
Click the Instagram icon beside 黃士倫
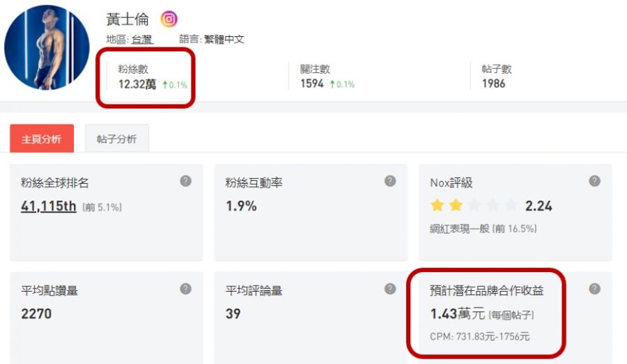[169, 19]
